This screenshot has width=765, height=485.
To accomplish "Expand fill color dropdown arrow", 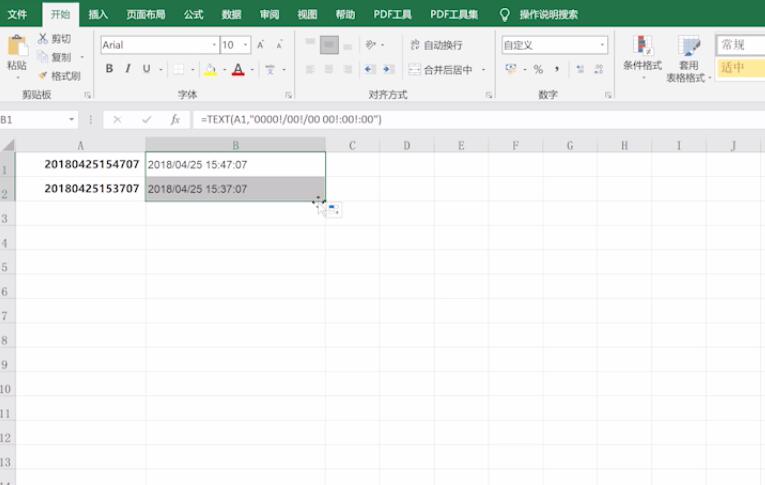I will pos(224,69).
